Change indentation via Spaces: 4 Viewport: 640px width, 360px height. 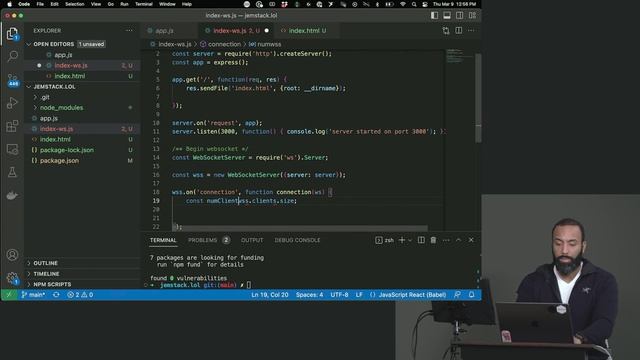pos(309,295)
